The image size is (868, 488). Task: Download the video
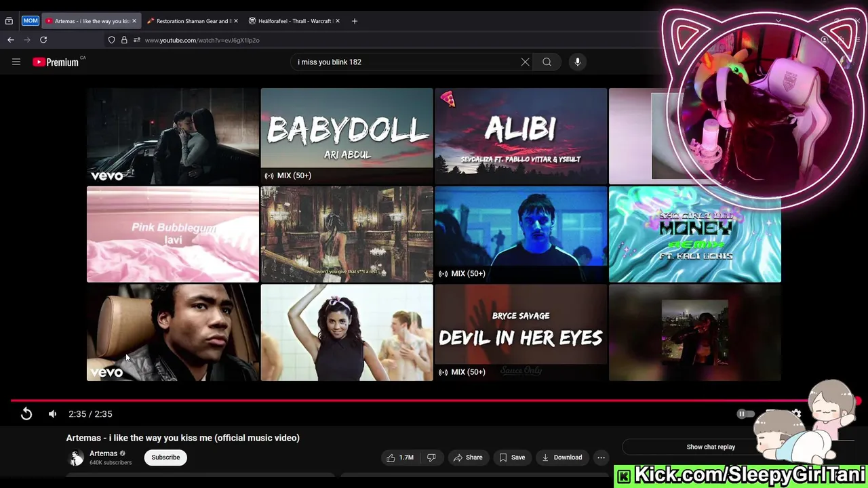click(561, 457)
